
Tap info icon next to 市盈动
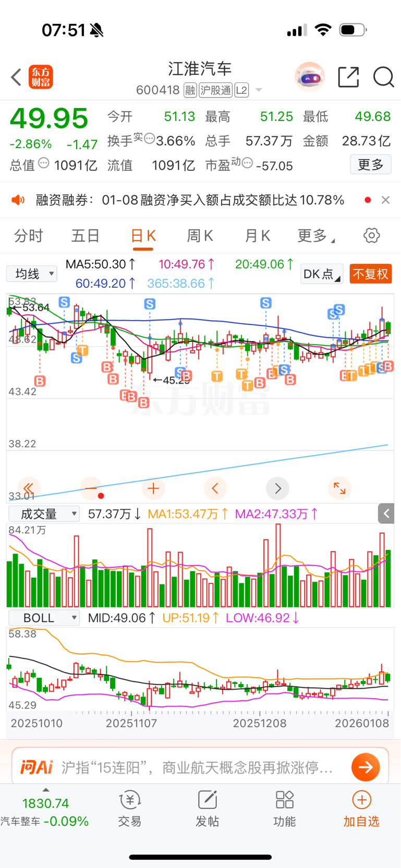tap(247, 163)
